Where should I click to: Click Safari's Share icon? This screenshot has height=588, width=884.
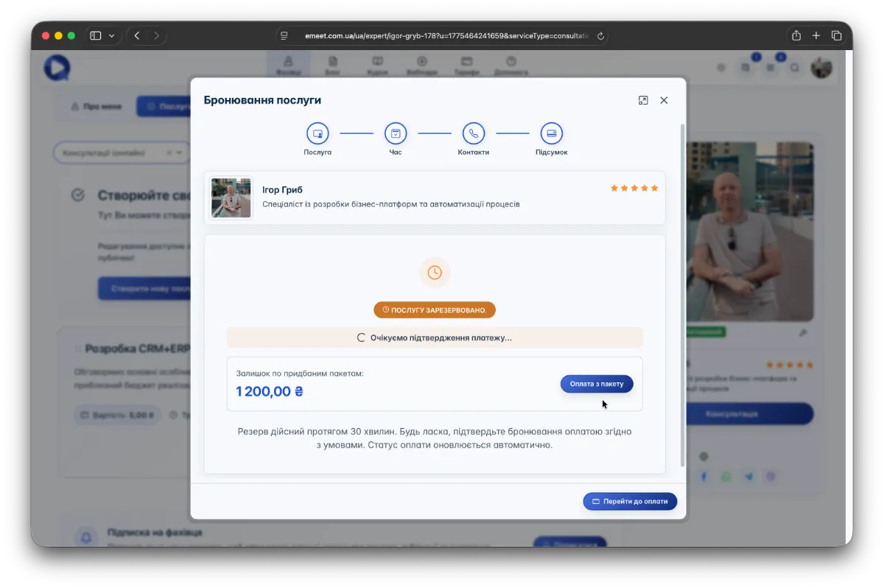(x=796, y=35)
